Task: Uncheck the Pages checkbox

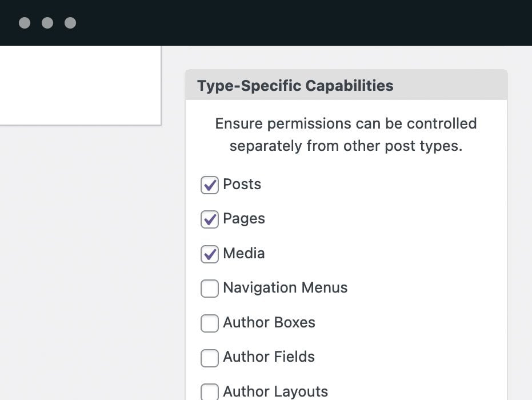Action: coord(210,219)
